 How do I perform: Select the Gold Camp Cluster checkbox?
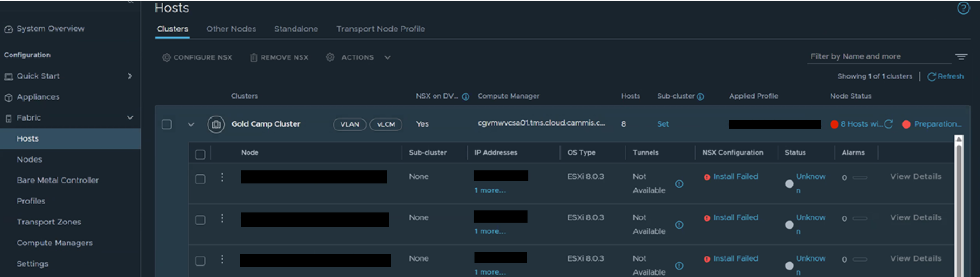(x=167, y=124)
